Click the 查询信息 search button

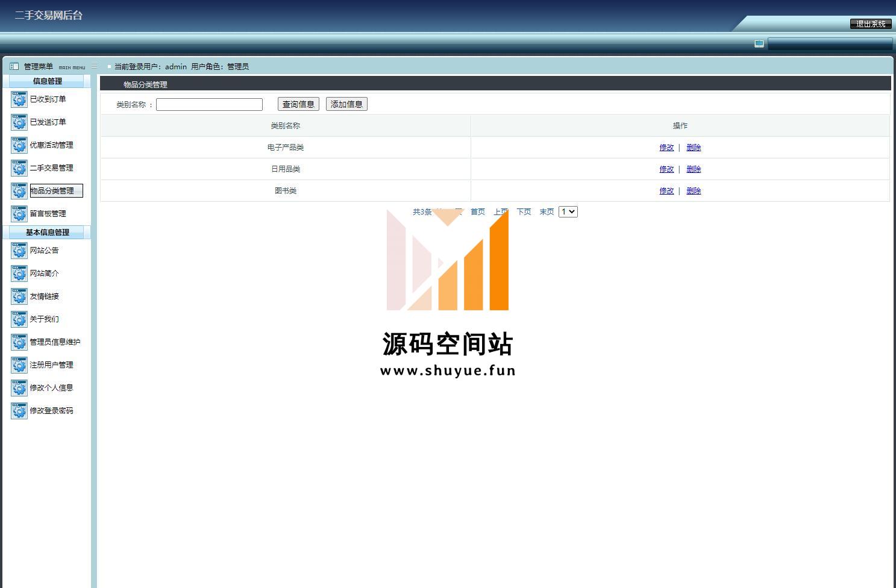(298, 104)
